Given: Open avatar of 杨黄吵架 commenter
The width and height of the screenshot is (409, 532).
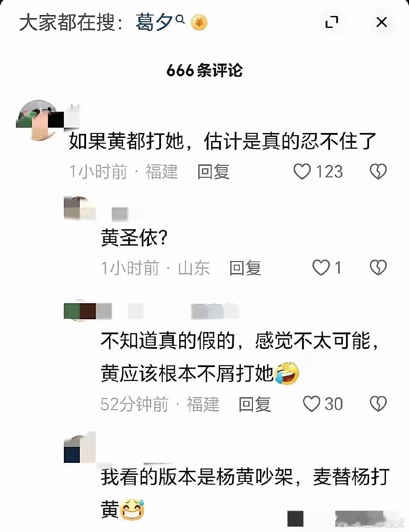Looking at the screenshot, I should tap(80, 448).
